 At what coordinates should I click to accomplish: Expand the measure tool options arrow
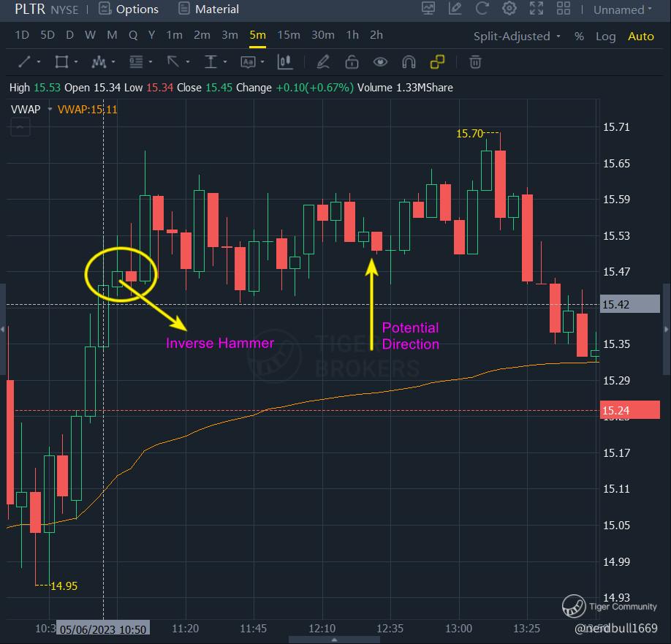tap(225, 62)
